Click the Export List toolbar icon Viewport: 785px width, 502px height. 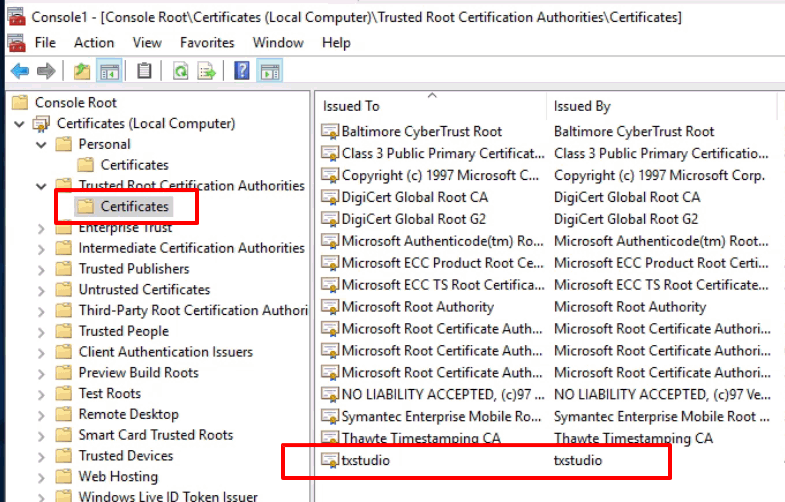click(x=206, y=71)
